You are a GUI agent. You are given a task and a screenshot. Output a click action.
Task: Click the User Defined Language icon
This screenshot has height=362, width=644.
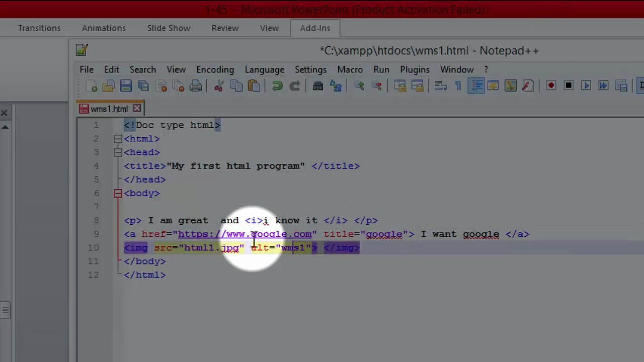pyautogui.click(x=493, y=86)
